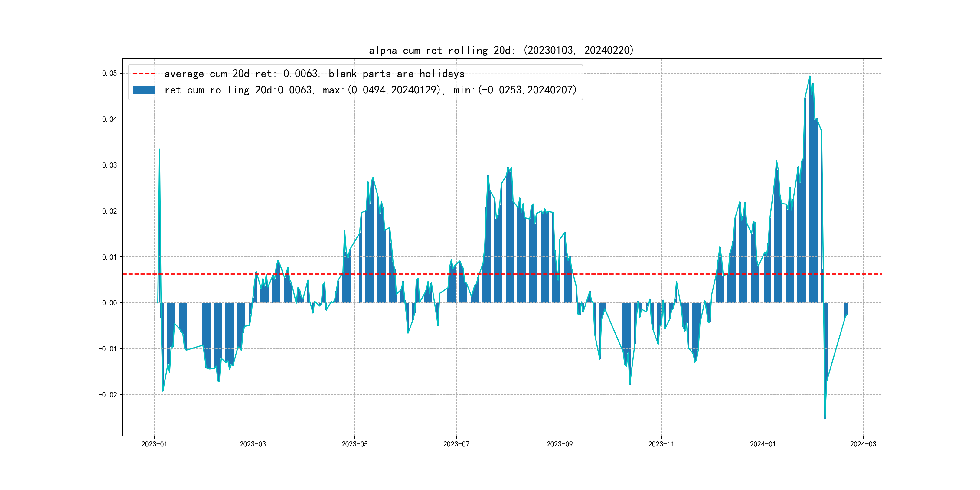Click the 2023-11 x-axis tick label
The height and width of the screenshot is (490, 980).
click(661, 444)
